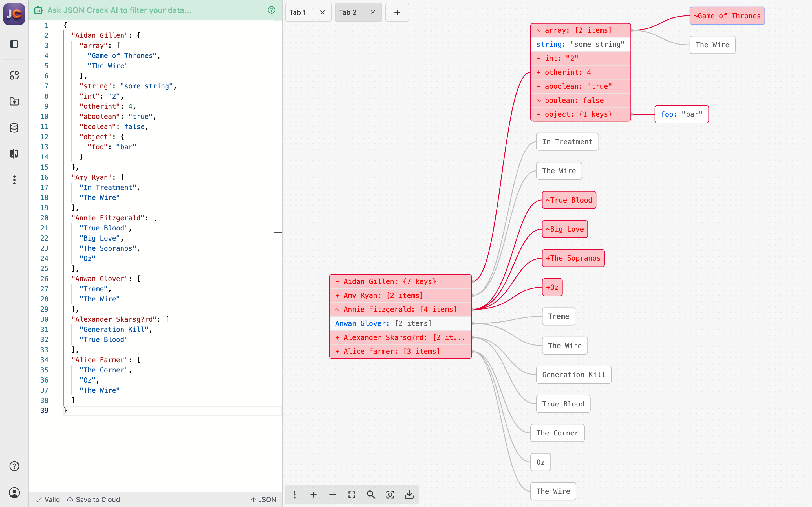
Task: Open the graph options three-dot menu
Action: coord(295,494)
